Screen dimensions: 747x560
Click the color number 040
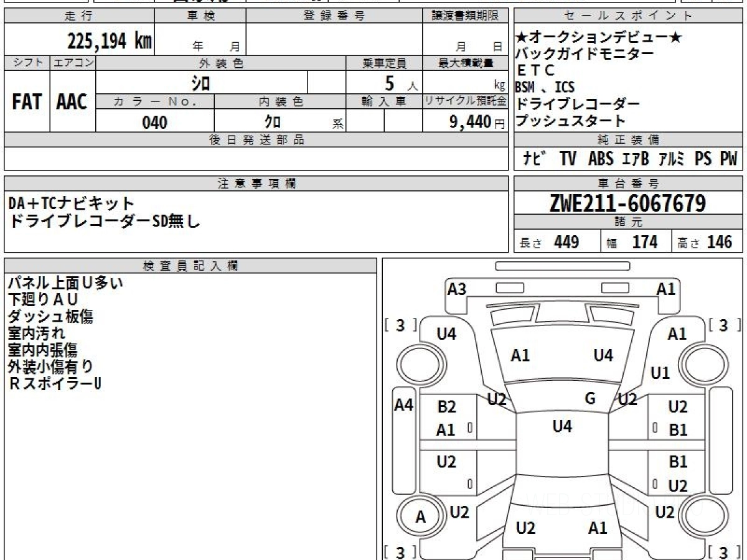pos(154,123)
